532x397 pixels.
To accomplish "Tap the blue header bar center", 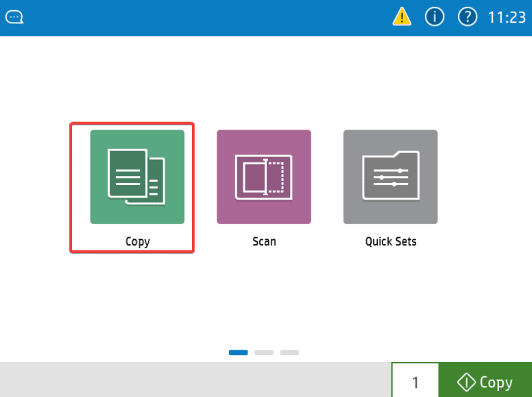I will [x=206, y=18].
